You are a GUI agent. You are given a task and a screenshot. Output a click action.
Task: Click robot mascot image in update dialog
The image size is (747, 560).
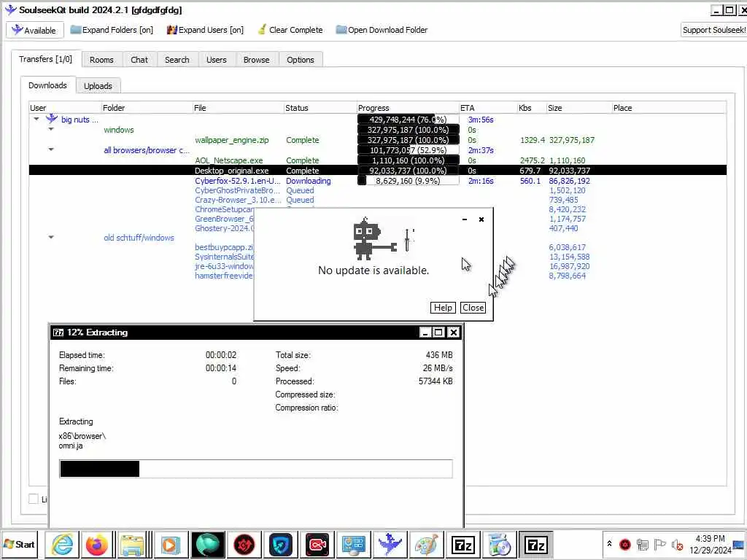click(x=374, y=238)
